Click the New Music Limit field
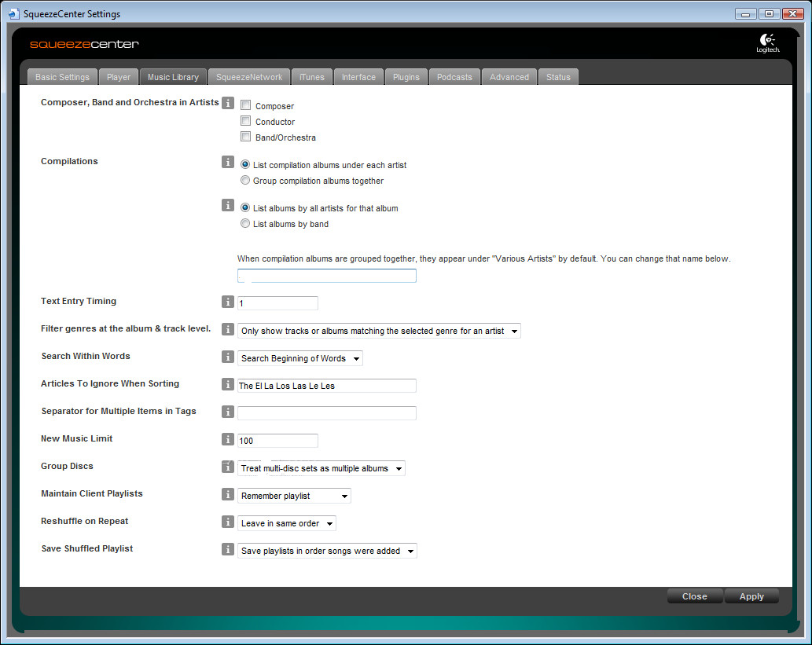Image resolution: width=812 pixels, height=645 pixels. 277,441
